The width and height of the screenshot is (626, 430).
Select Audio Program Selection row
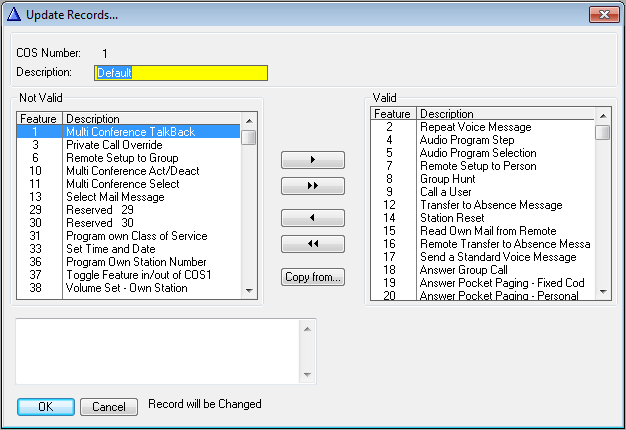pyautogui.click(x=483, y=153)
